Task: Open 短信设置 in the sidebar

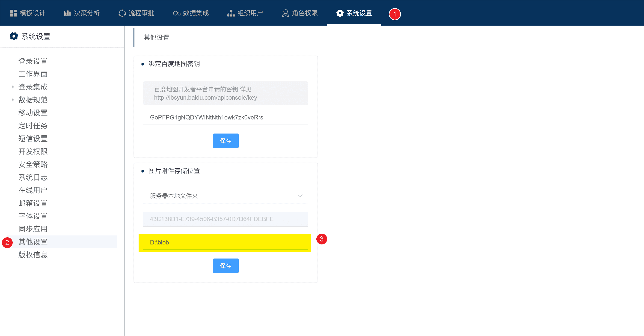Action: click(33, 139)
